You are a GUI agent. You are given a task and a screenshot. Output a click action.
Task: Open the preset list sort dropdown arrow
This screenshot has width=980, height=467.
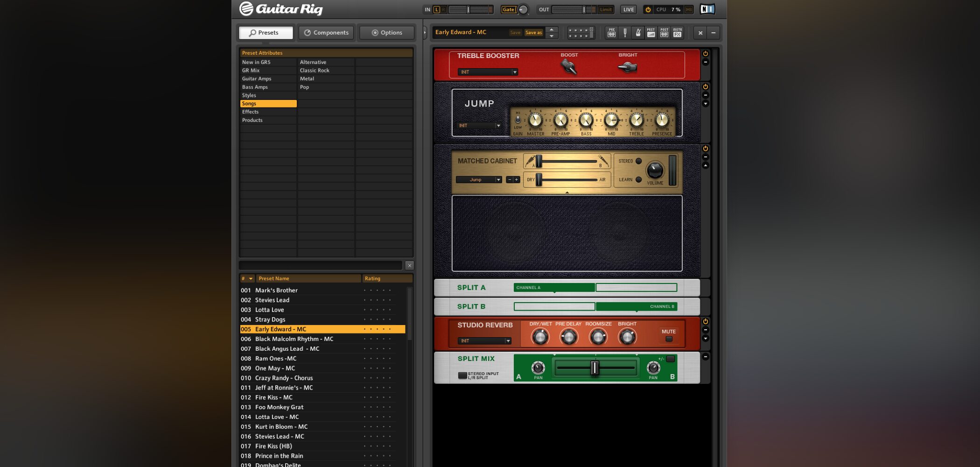click(x=251, y=279)
